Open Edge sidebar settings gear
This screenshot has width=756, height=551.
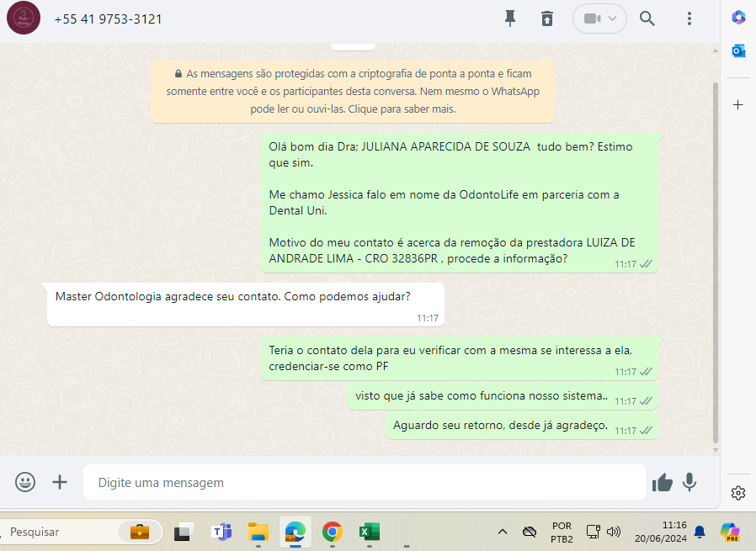(737, 493)
